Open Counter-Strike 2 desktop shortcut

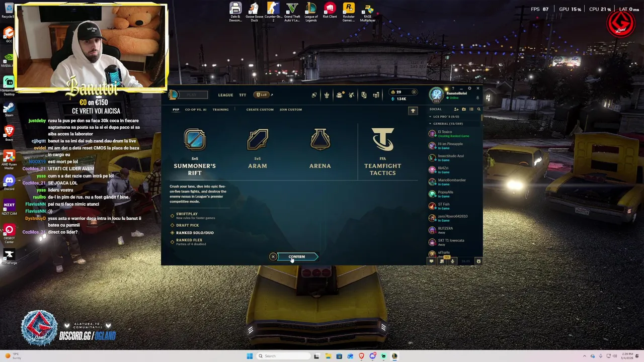coord(273,12)
